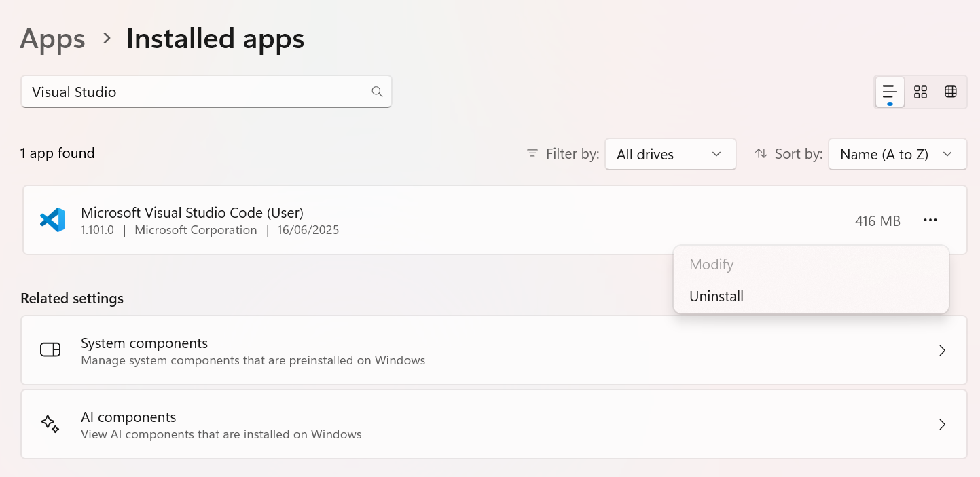Open the three-dot menu for VS Code

[930, 221]
